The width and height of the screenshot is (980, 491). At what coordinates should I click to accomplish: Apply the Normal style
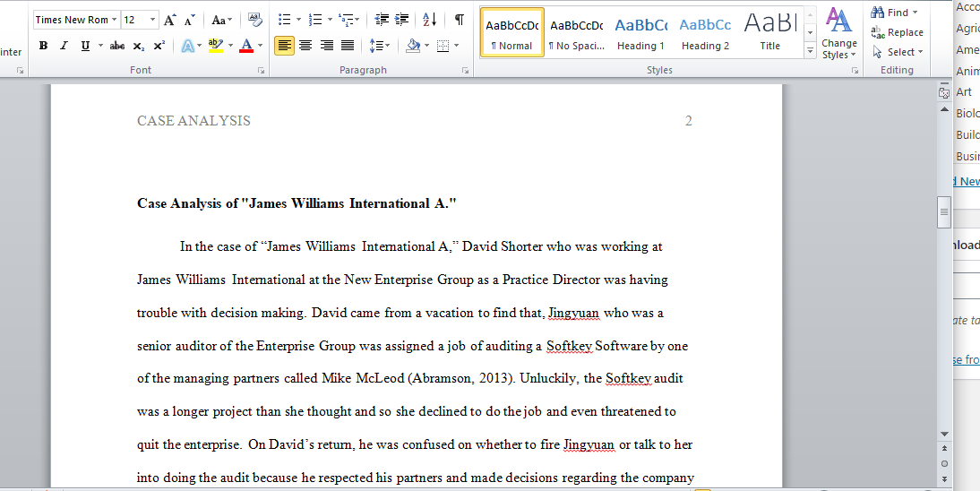pos(511,32)
